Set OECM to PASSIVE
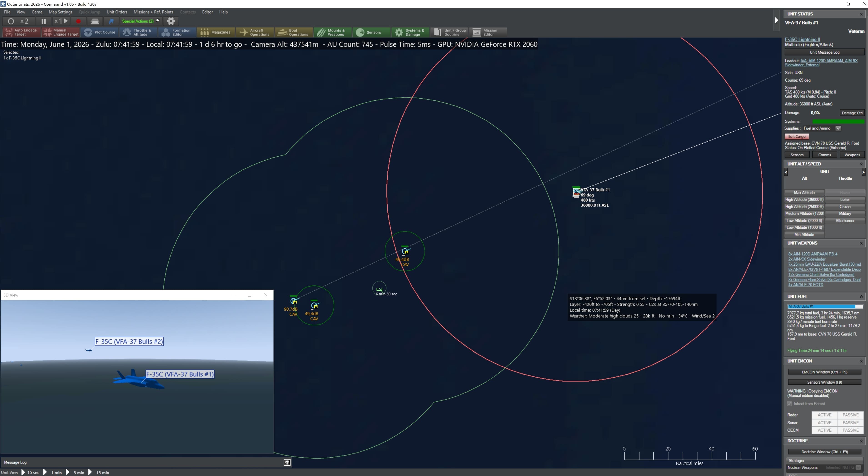 coord(850,430)
